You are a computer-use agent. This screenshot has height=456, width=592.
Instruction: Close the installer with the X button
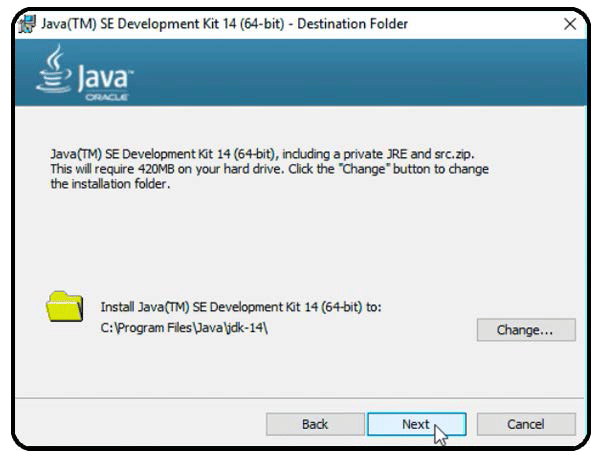click(570, 24)
